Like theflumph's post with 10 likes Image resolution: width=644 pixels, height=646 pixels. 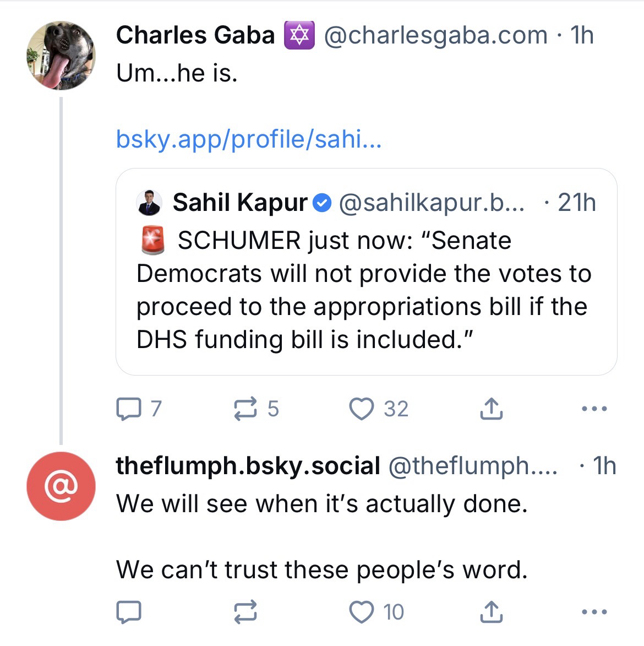[x=362, y=612]
